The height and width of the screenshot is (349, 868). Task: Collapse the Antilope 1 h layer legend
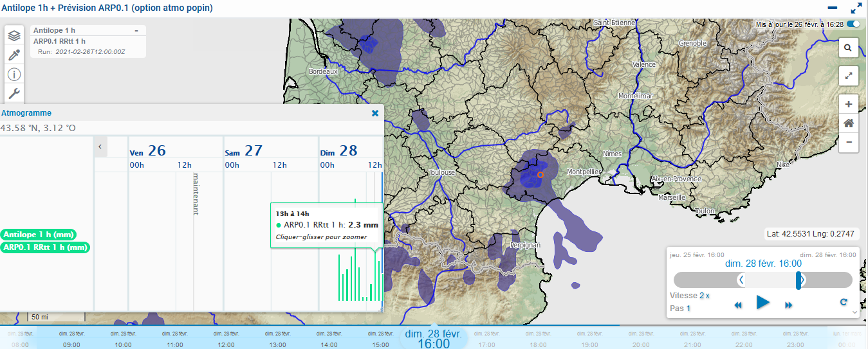136,30
